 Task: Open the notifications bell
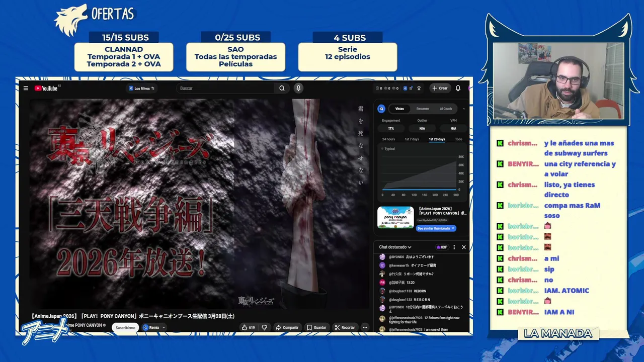click(x=458, y=88)
